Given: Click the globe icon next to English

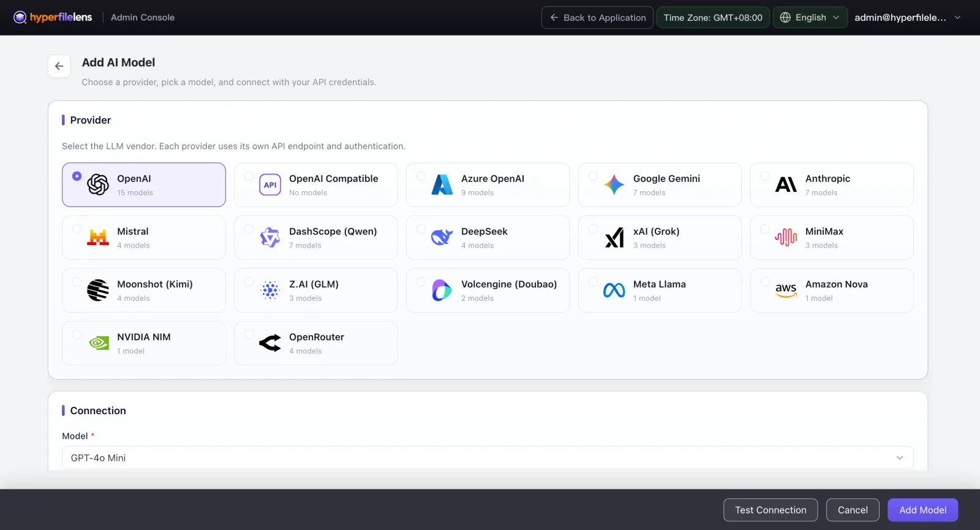Looking at the screenshot, I should coord(785,18).
